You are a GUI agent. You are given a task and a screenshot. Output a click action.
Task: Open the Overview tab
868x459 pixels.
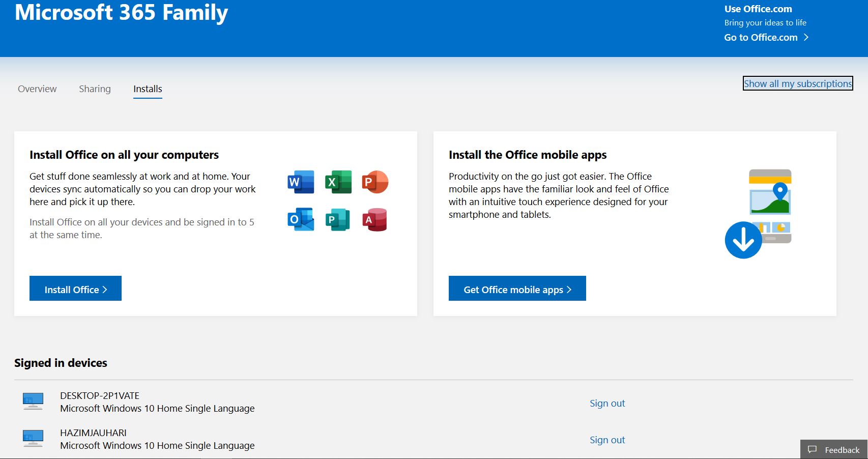(37, 89)
